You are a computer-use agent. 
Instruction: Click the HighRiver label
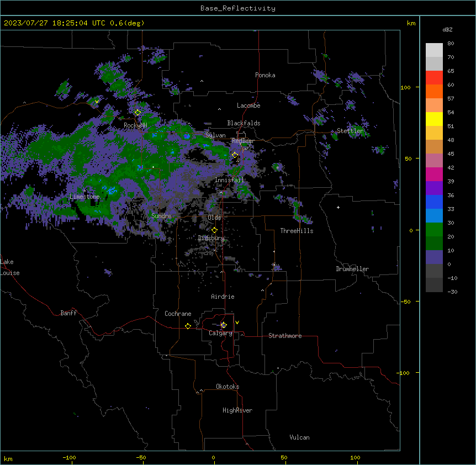coord(237,410)
